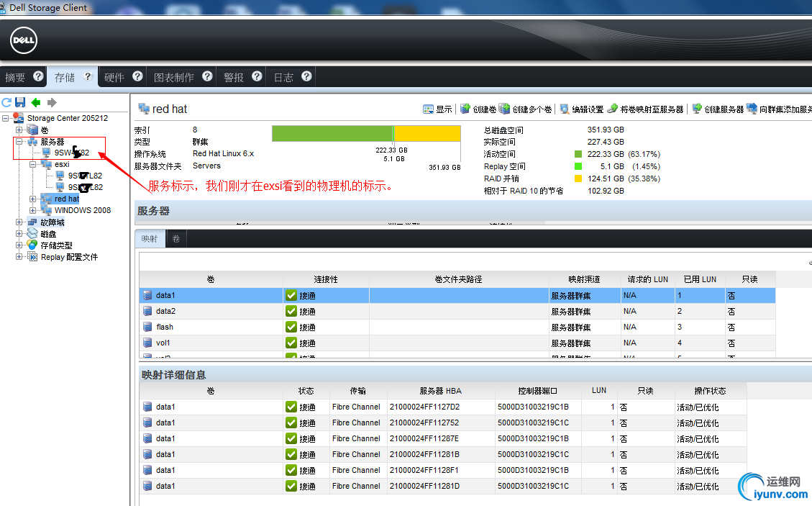
Task: Select 存储类型 in the tree
Action: (x=56, y=245)
